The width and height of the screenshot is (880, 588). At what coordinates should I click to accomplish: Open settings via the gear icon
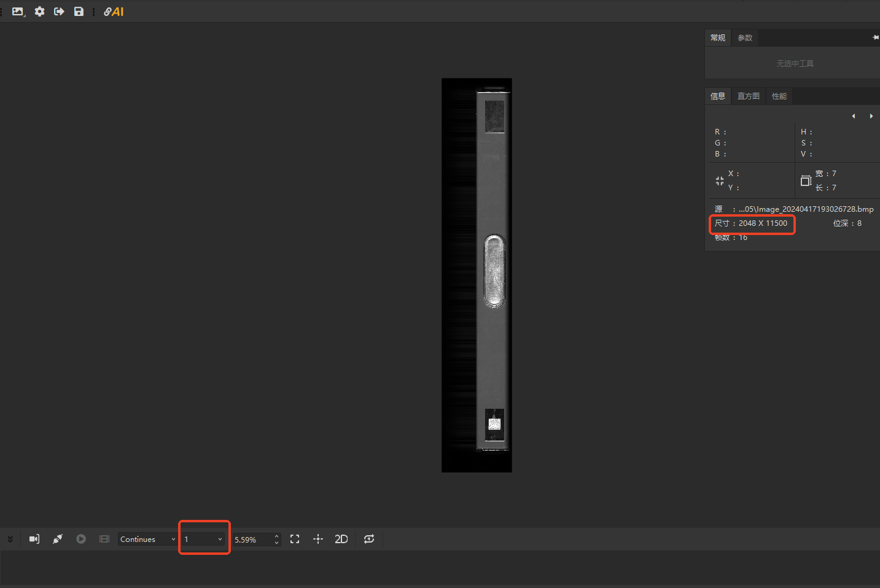coord(39,12)
